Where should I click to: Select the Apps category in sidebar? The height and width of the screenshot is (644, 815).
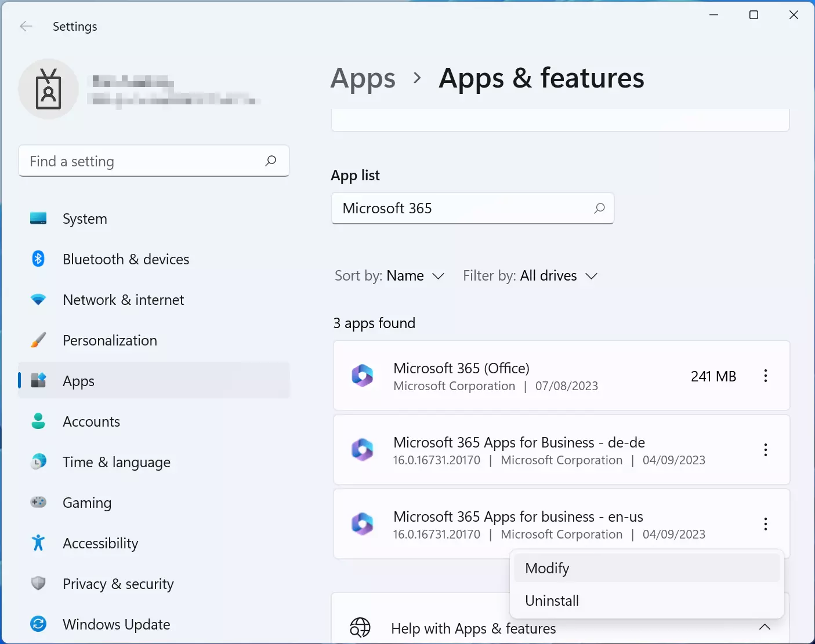point(154,381)
